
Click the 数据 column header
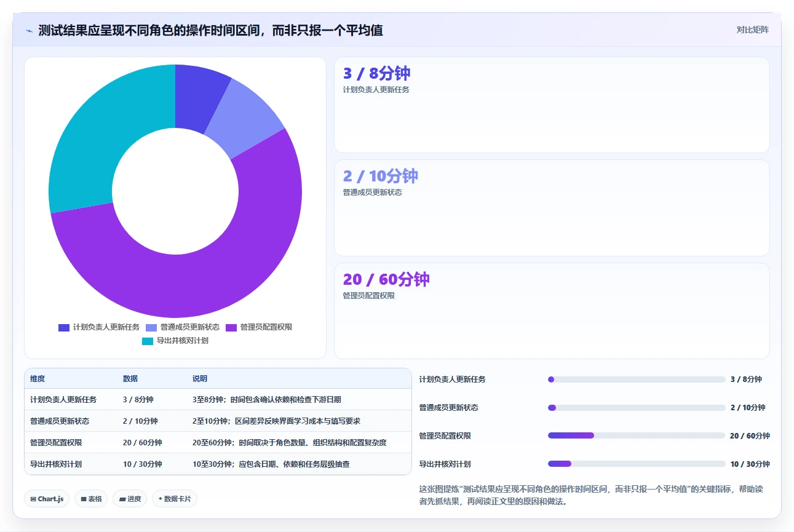coord(130,379)
